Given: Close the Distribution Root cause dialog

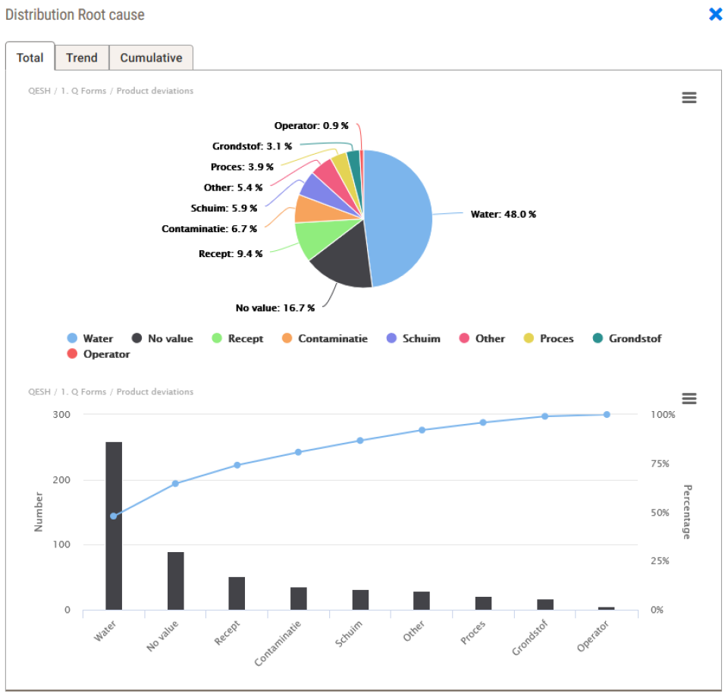Looking at the screenshot, I should pos(714,14).
